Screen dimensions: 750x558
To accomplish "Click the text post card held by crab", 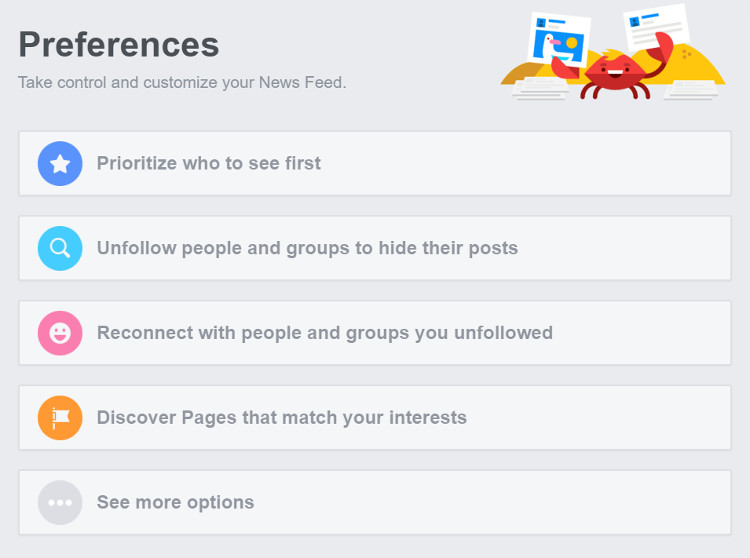I will click(x=656, y=27).
